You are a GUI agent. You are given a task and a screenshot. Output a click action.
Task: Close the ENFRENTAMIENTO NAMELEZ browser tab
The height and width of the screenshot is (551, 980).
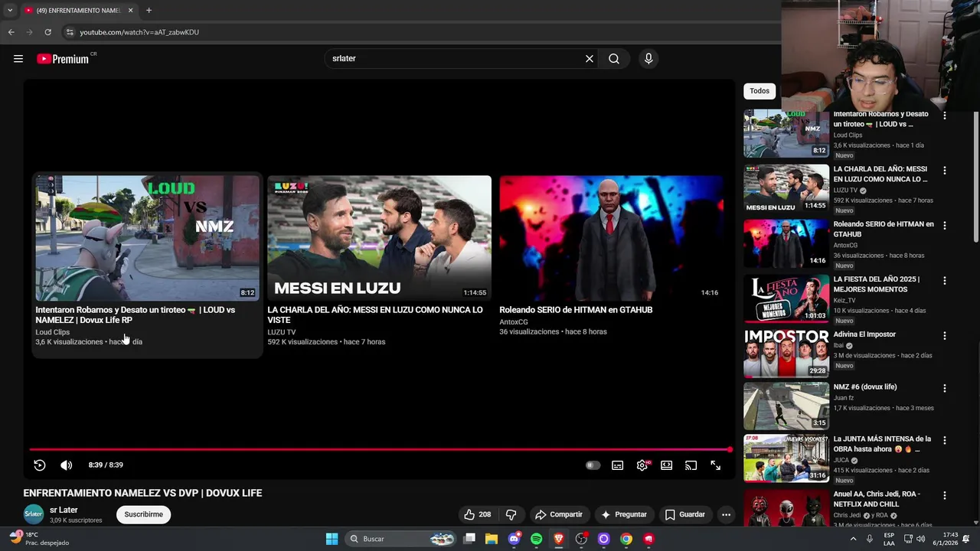coord(130,11)
